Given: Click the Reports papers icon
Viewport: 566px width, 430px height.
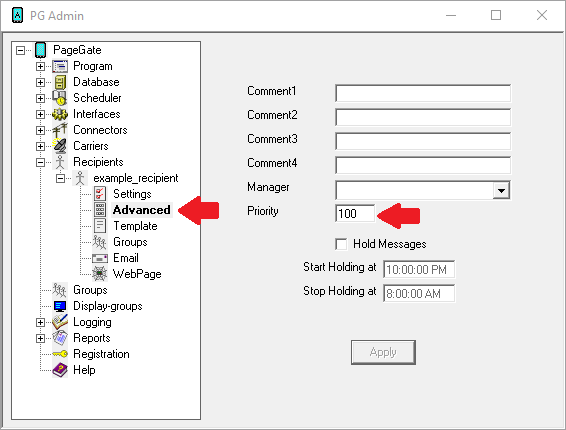Looking at the screenshot, I should pyautogui.click(x=60, y=338).
